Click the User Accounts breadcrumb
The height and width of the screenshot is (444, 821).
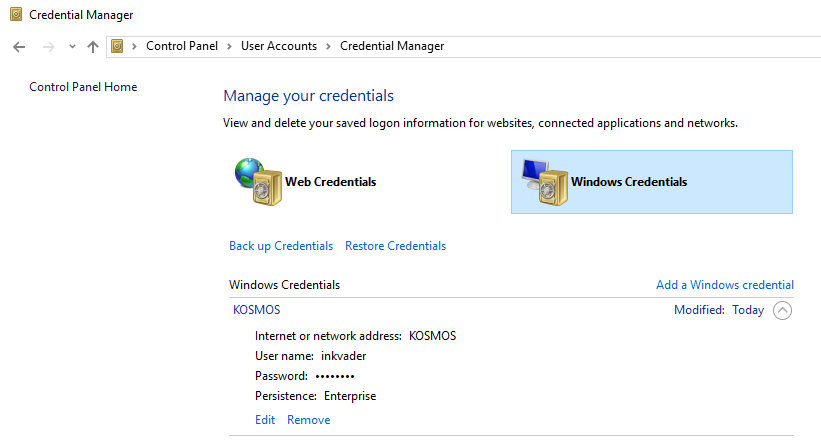click(x=279, y=46)
